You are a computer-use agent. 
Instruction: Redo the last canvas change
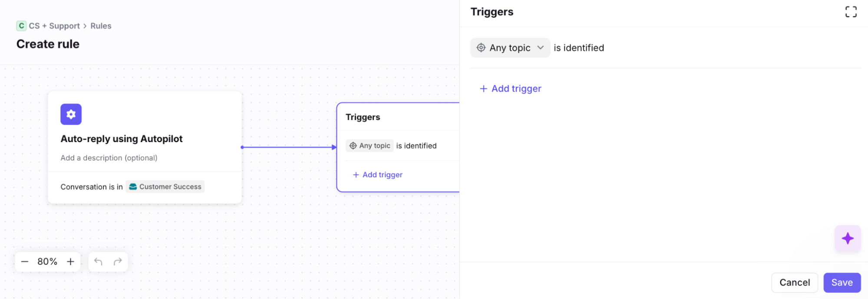coord(118,262)
